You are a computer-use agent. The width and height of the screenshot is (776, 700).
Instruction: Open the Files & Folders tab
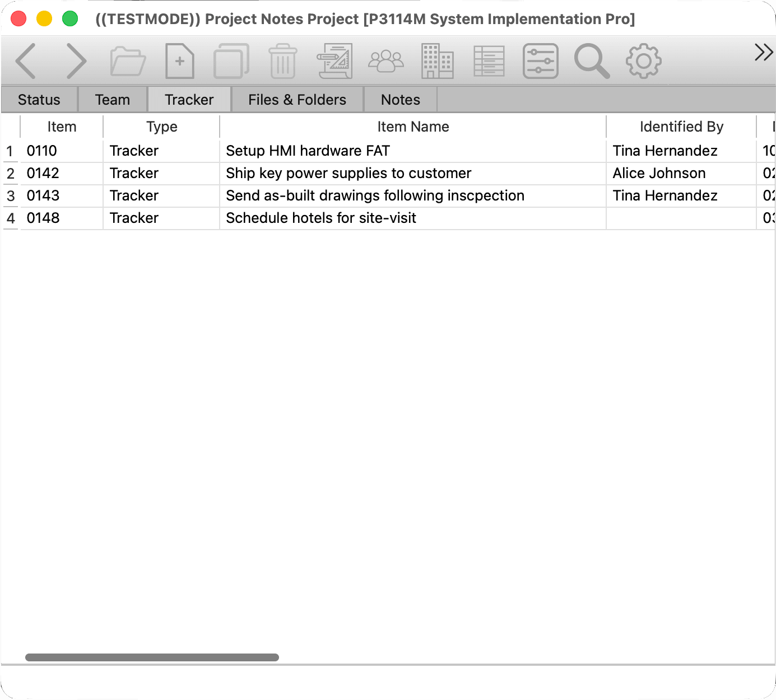298,100
